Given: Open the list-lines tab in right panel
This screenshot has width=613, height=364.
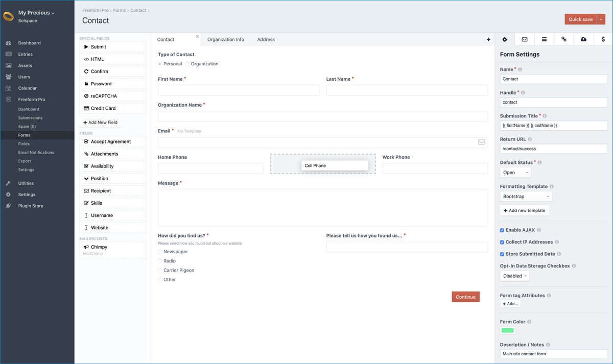Looking at the screenshot, I should 544,39.
